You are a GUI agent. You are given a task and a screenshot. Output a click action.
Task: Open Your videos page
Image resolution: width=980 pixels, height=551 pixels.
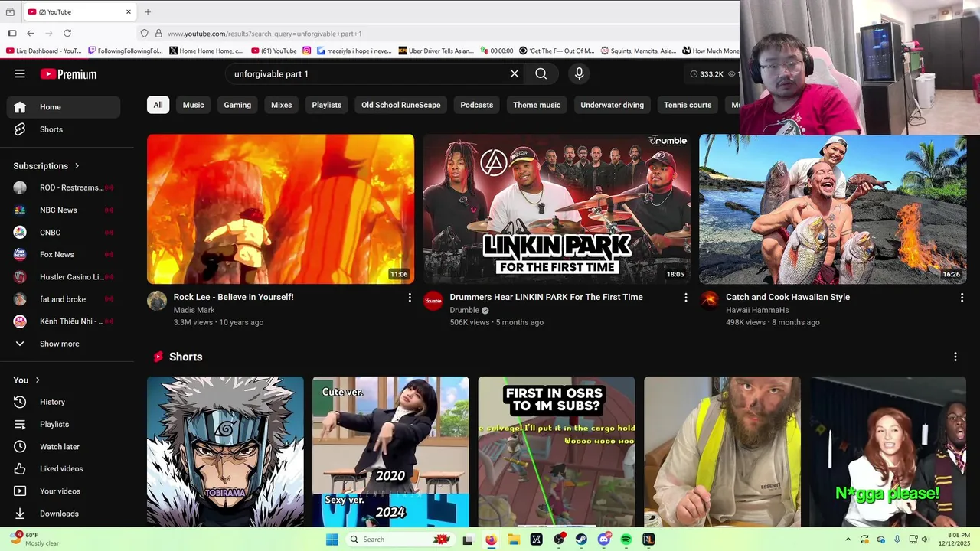64,491
